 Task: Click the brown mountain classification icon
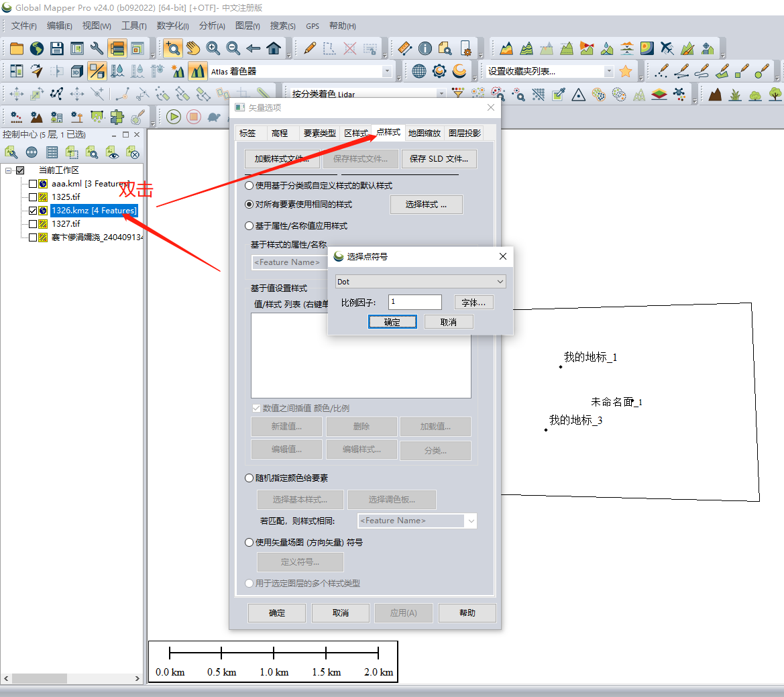pyautogui.click(x=715, y=94)
